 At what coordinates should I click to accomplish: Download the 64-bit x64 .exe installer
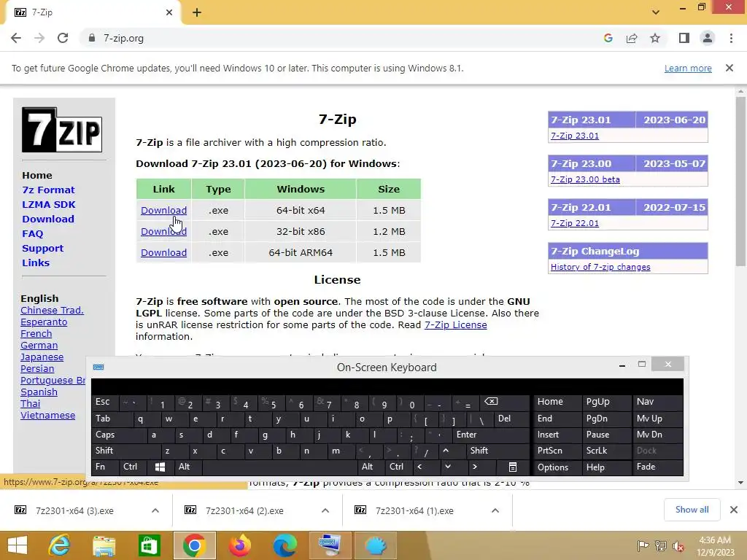click(163, 210)
